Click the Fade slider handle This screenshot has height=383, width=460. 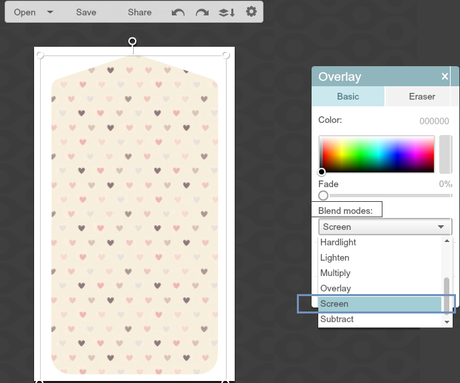(323, 195)
